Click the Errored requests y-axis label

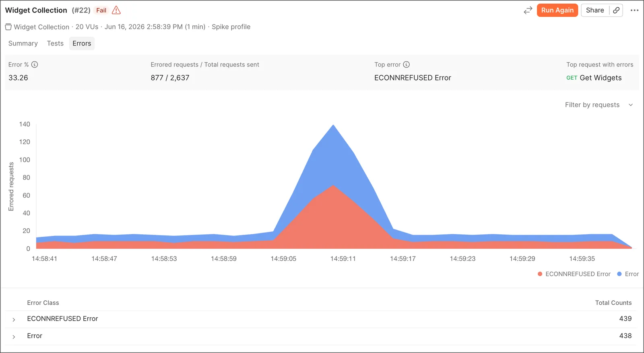coord(11,186)
